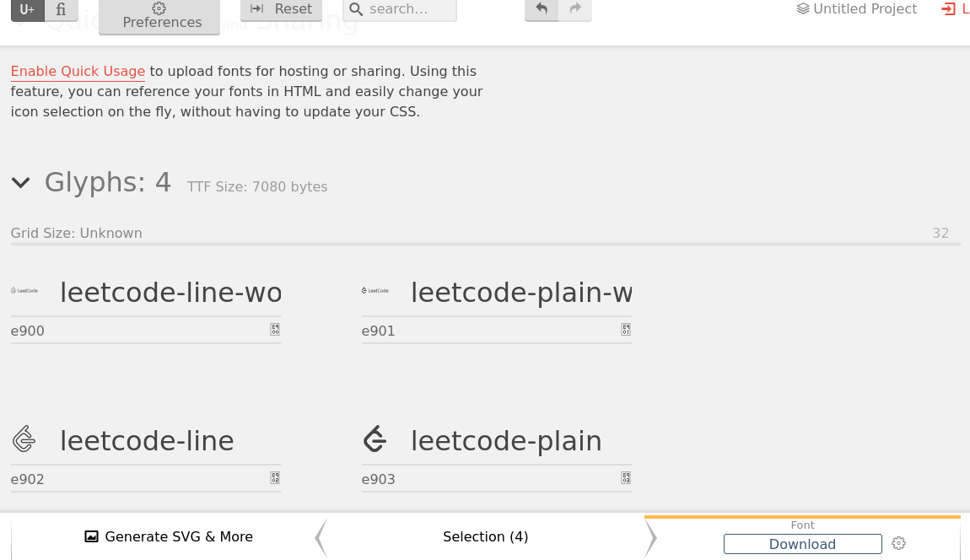Switch to the Selection (4) tab
Viewport: 970px width, 560px height.
pyautogui.click(x=486, y=536)
